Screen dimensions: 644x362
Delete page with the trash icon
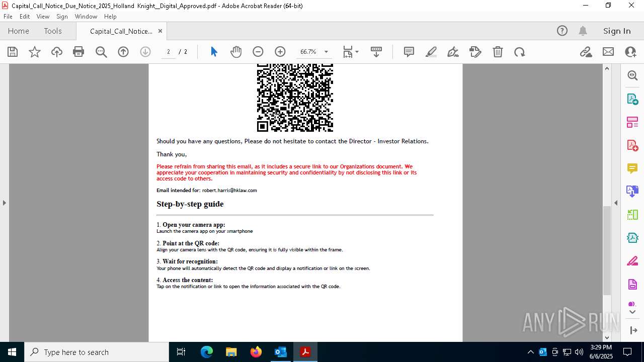coord(498,52)
